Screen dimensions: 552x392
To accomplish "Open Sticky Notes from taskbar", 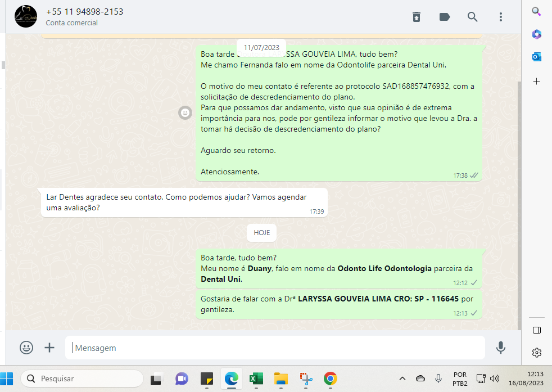I will pos(207,379).
